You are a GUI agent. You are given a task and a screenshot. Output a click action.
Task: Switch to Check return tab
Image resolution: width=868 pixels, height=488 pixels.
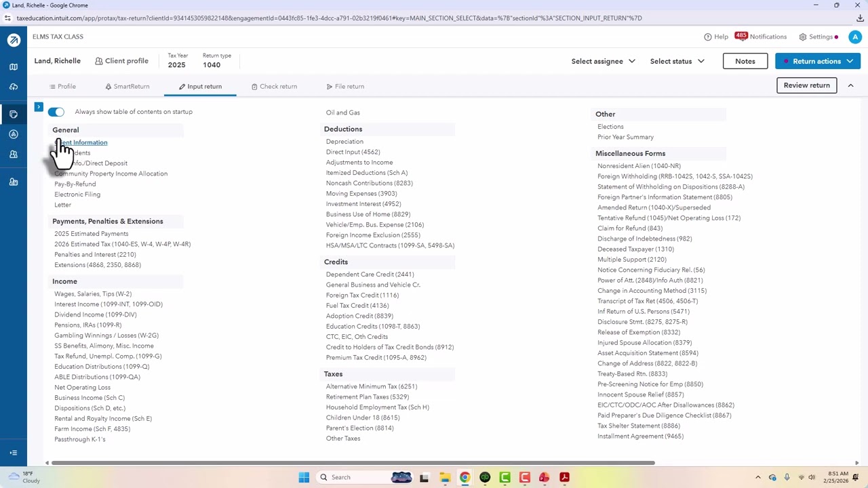click(x=274, y=87)
